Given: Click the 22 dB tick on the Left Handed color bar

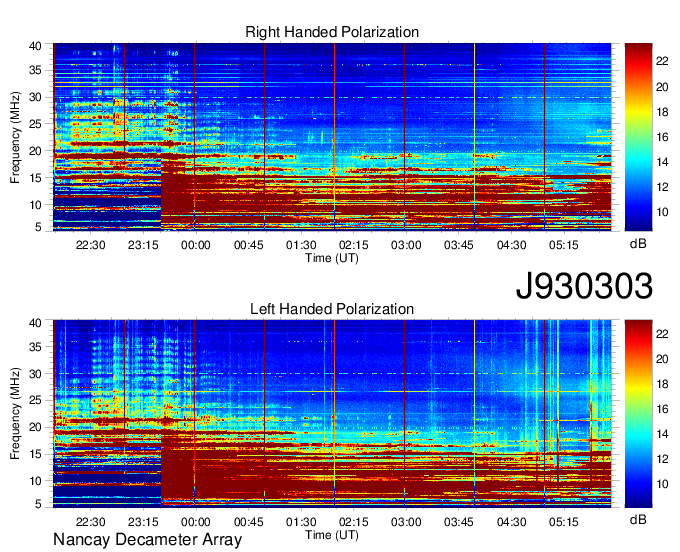Looking at the screenshot, I should tap(662, 333).
